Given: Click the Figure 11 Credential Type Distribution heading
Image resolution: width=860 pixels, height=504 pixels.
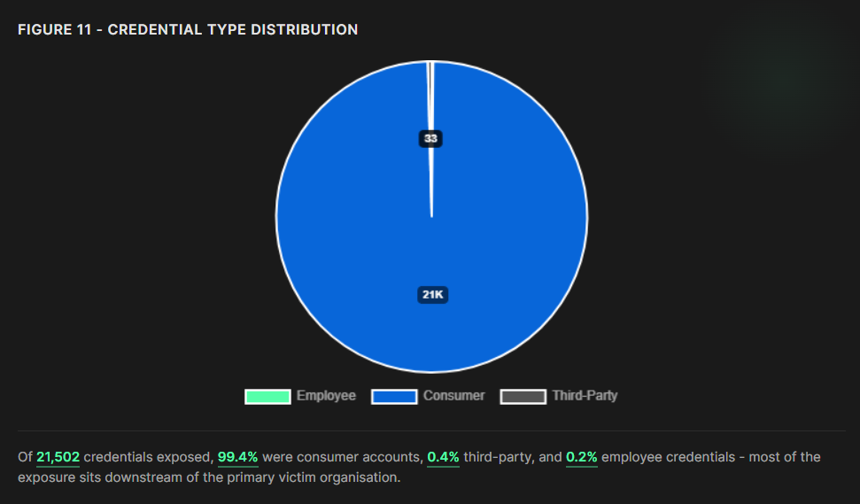Looking at the screenshot, I should pyautogui.click(x=188, y=29).
